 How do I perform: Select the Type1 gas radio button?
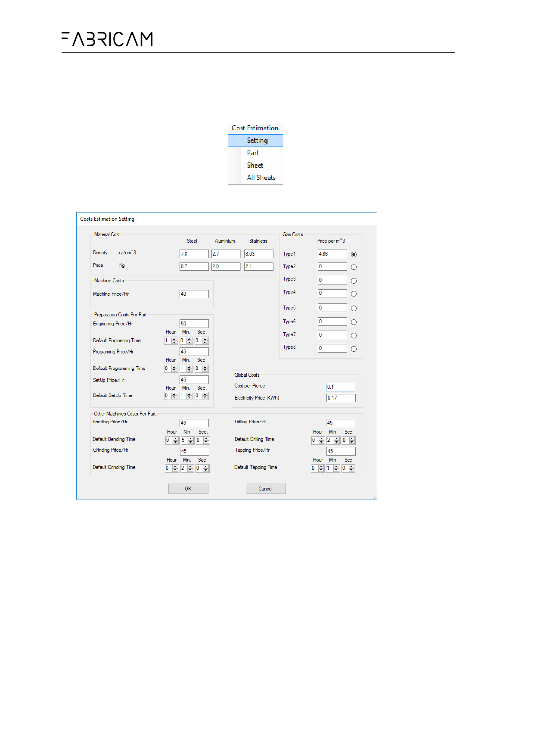[354, 254]
